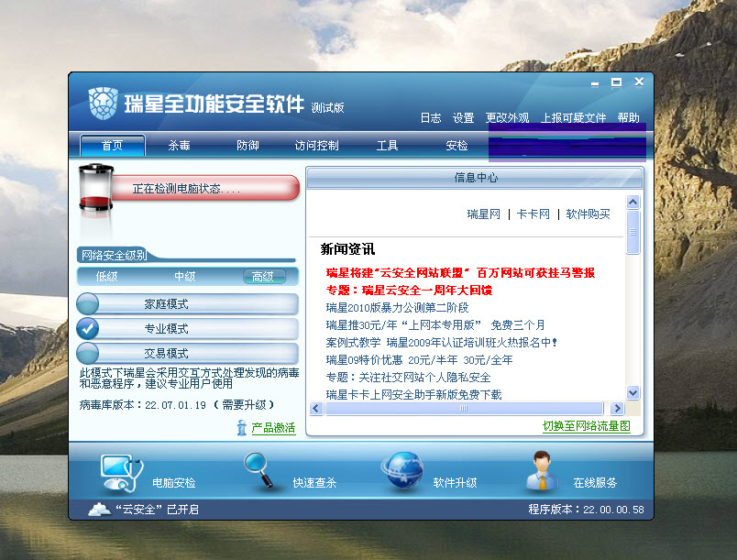The height and width of the screenshot is (560, 737).
Task: Click the red battery status icon
Action: click(96, 188)
